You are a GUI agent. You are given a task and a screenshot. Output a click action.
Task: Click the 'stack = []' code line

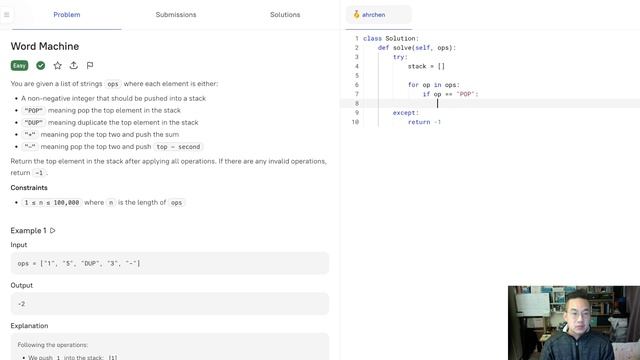pyautogui.click(x=426, y=66)
